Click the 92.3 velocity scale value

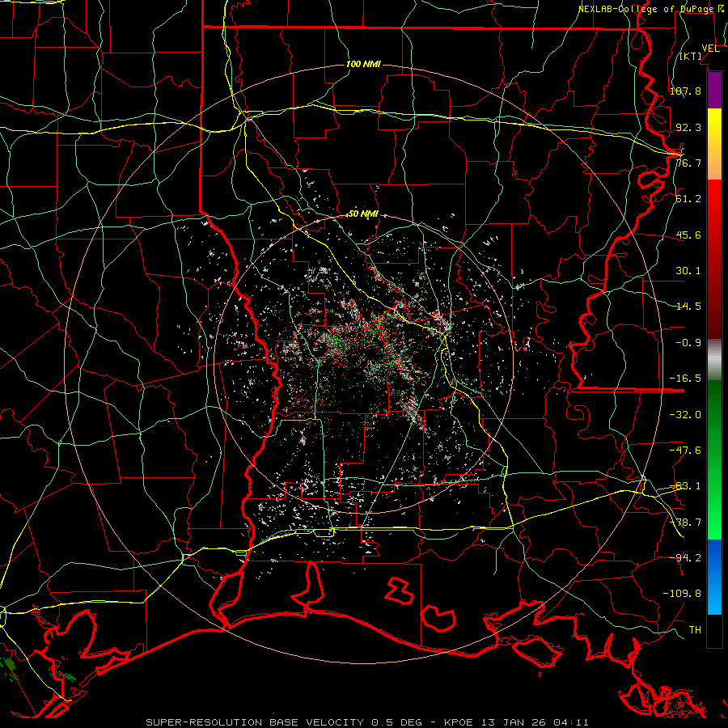[x=688, y=127]
